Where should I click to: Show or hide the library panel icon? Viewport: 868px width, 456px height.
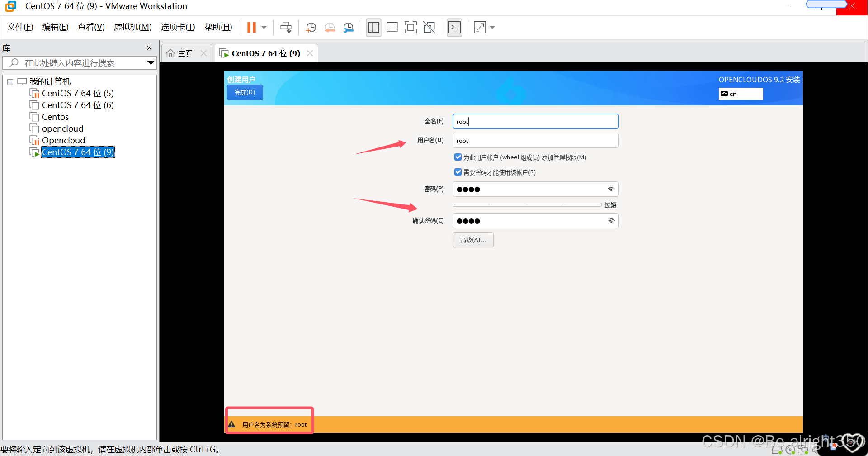click(x=373, y=28)
